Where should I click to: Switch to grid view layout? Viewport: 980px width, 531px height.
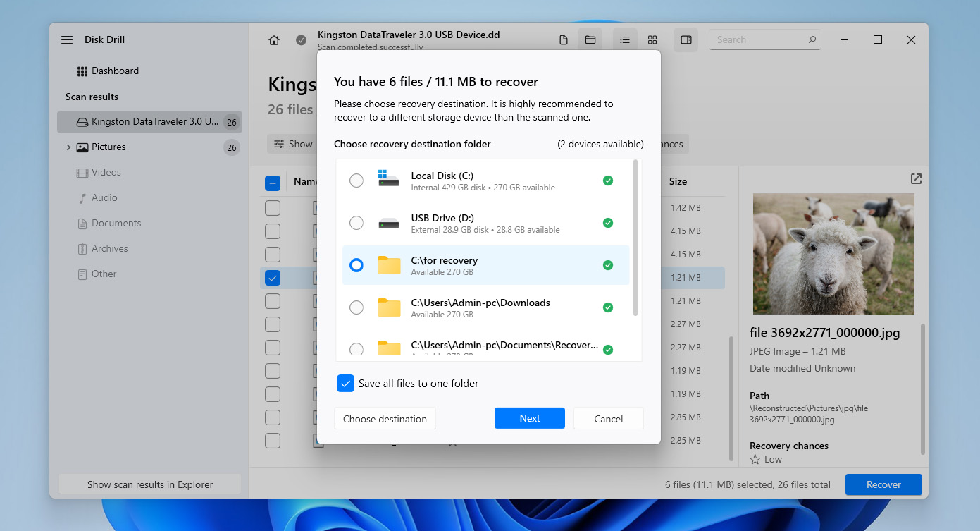[x=652, y=40]
